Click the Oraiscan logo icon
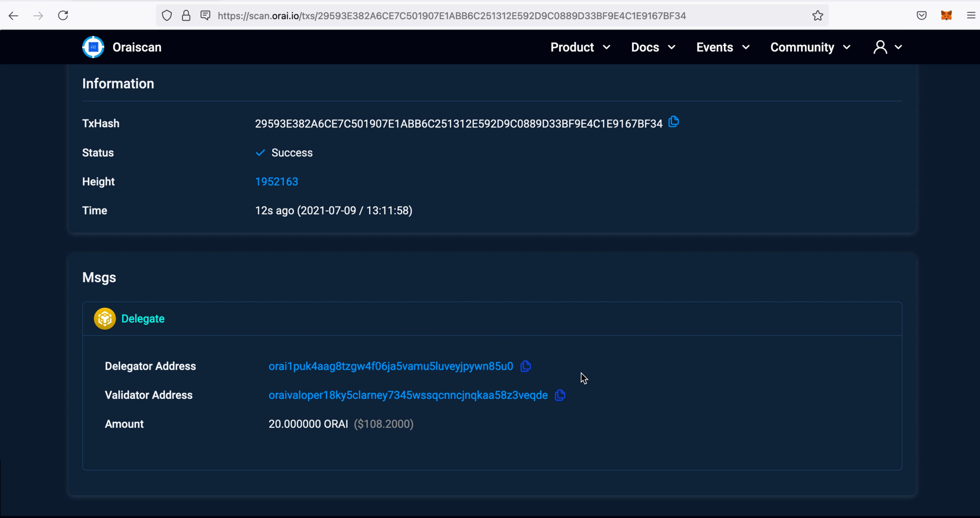The image size is (980, 518). point(93,47)
